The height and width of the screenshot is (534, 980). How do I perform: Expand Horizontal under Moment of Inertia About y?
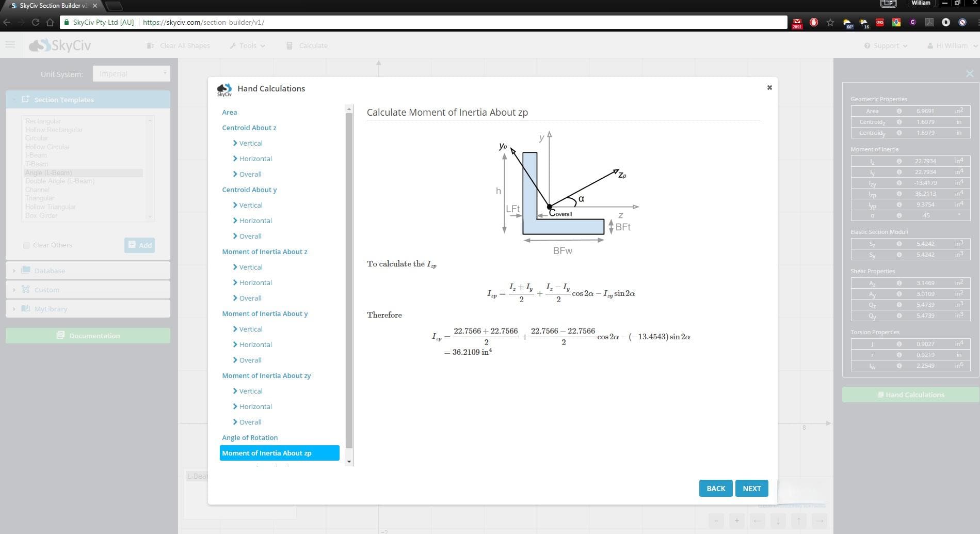(252, 344)
